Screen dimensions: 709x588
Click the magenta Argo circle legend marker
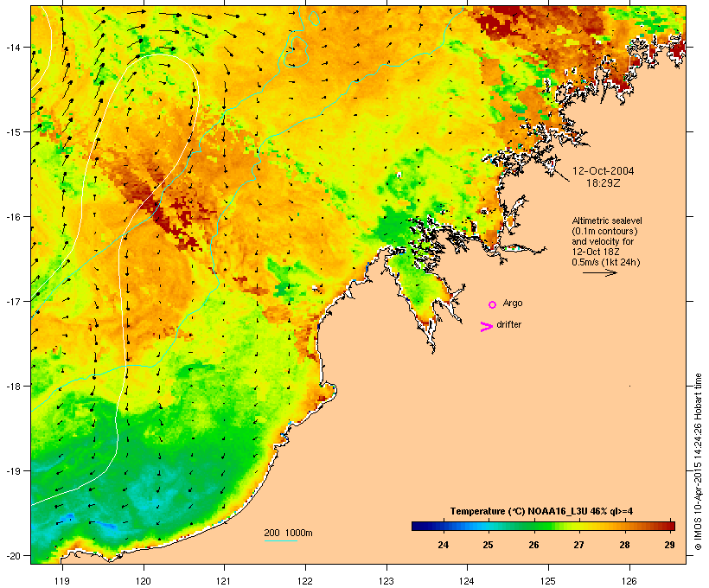(x=493, y=304)
